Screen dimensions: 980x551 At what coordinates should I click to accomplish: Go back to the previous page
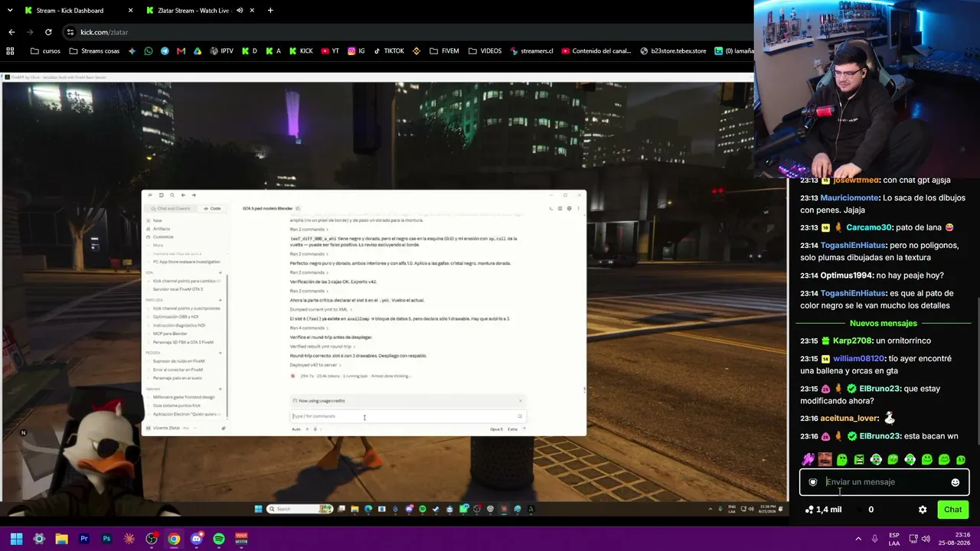point(11,32)
